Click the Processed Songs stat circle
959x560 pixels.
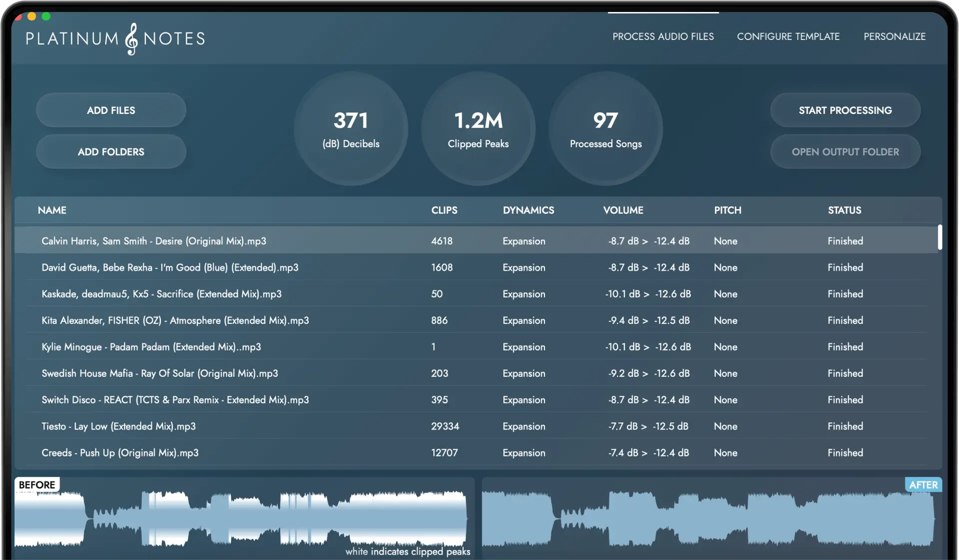[x=605, y=129]
